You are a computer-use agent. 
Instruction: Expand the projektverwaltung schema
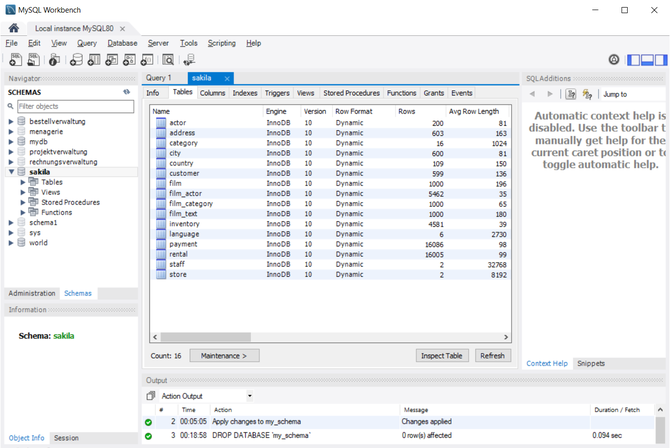click(11, 152)
